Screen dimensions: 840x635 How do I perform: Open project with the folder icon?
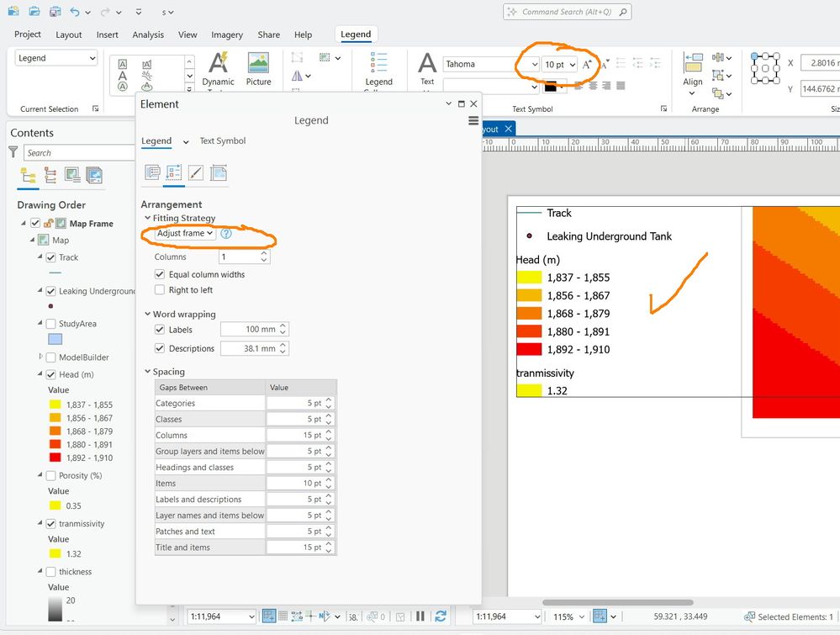coord(34,11)
